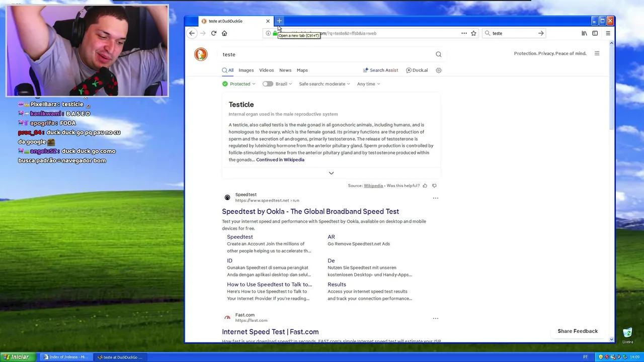
Task: Click the page vertical scrollbar
Action: [x=612, y=191]
